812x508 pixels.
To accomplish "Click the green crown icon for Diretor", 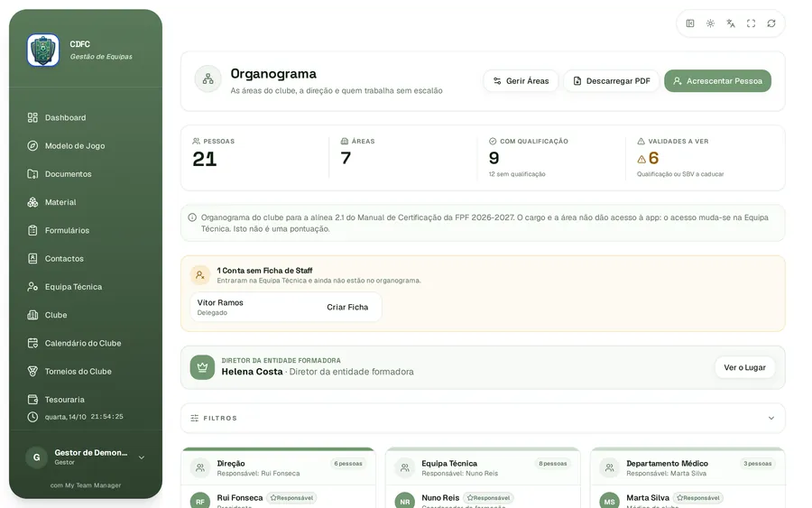I will point(202,367).
